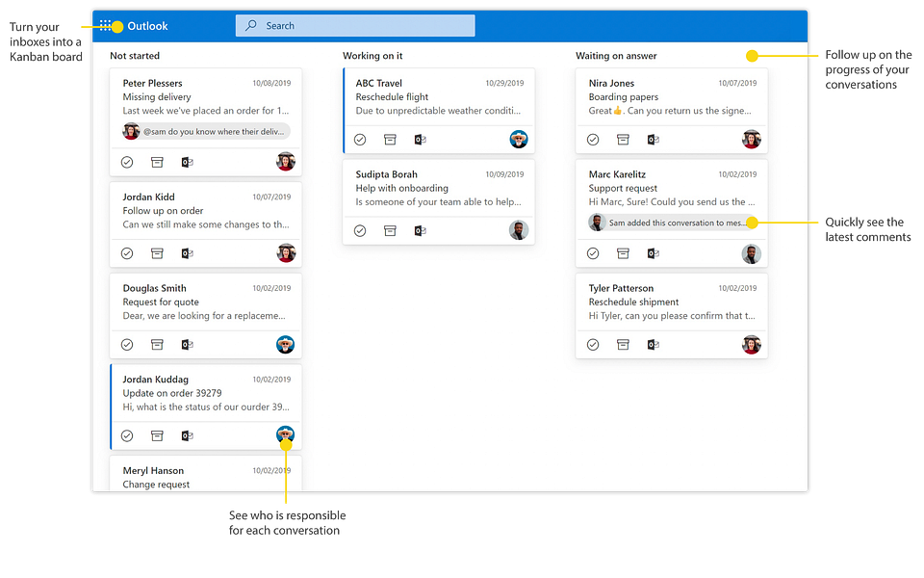This screenshot has width=924, height=578.
Task: Archive the Tyler Patterson conversation
Action: [623, 345]
